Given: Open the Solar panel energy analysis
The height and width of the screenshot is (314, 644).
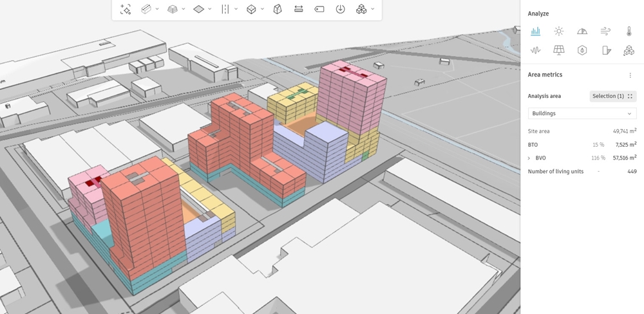Looking at the screenshot, I should point(558,50).
